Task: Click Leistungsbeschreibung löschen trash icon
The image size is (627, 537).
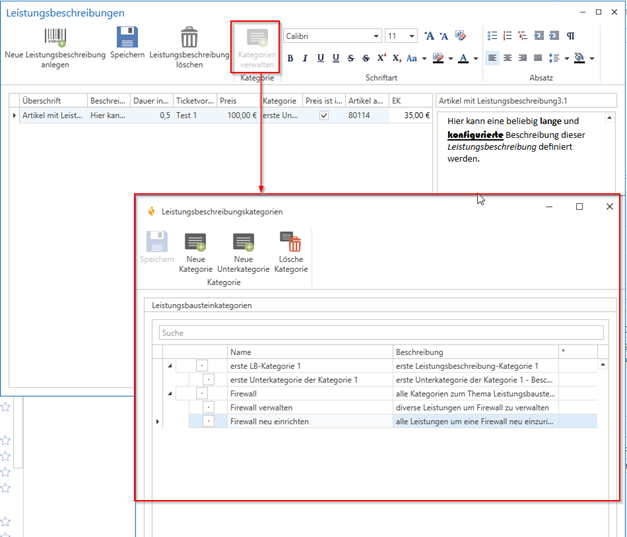Action: pos(189,39)
